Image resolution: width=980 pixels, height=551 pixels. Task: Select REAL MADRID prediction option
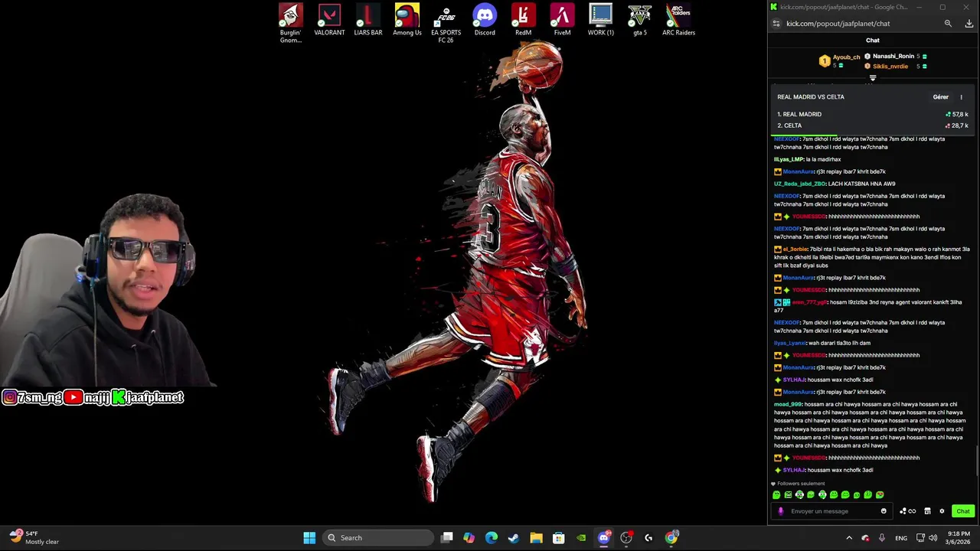point(873,114)
